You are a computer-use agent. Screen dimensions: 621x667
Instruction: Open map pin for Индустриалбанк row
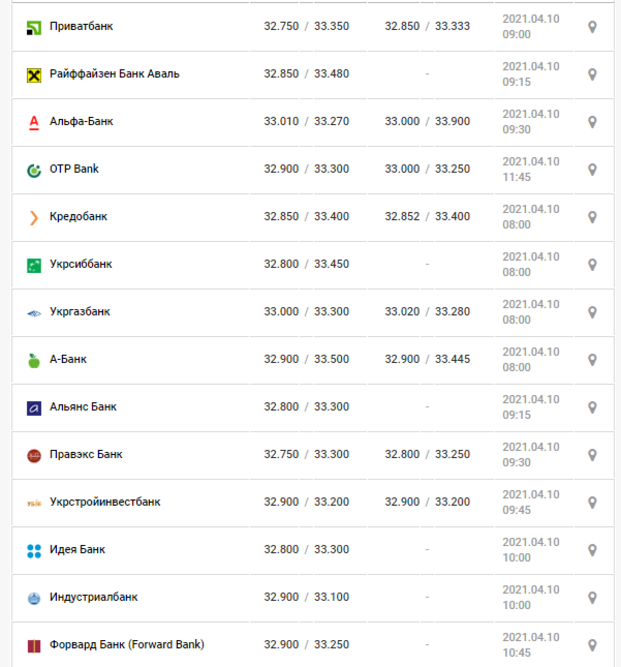[592, 598]
